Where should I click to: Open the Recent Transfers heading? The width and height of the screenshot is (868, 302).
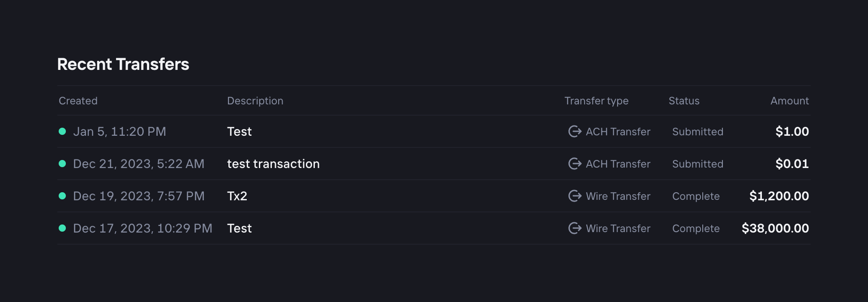[x=123, y=64]
